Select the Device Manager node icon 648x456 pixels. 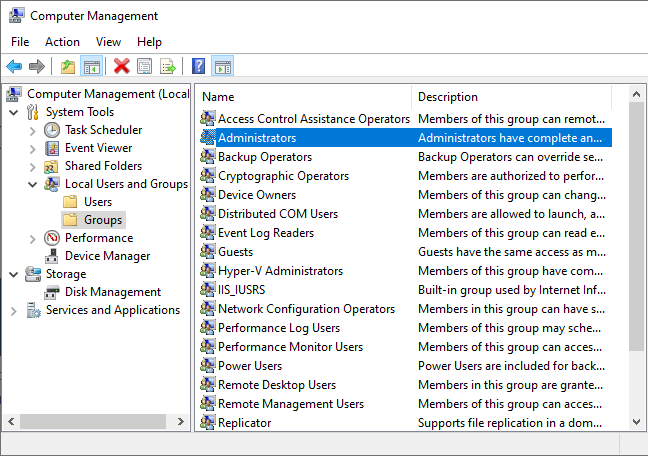53,256
